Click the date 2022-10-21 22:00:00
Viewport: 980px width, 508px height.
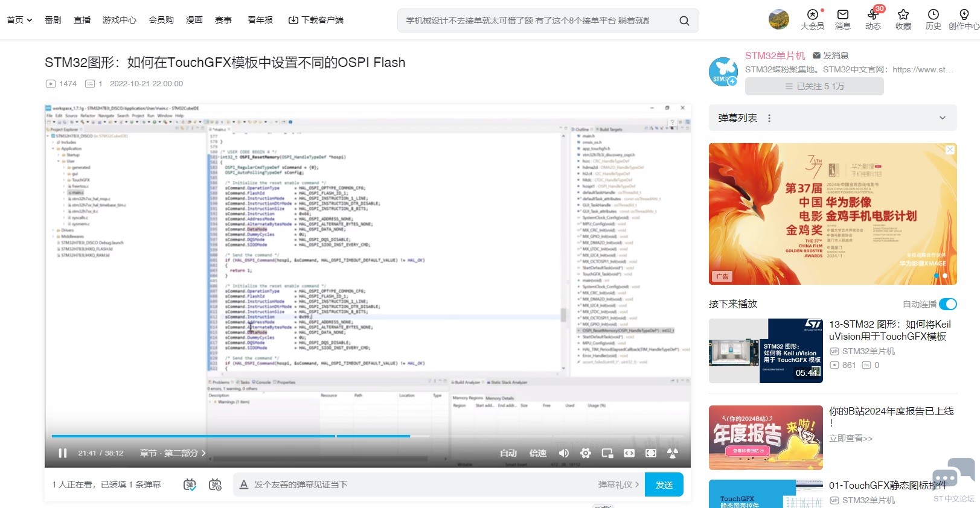pos(146,84)
